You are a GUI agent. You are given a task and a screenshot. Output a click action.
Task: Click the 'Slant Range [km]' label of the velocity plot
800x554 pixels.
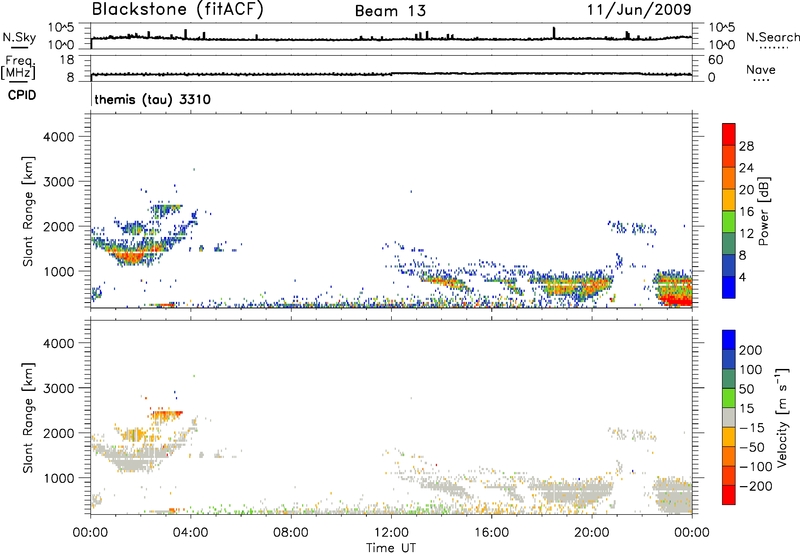28,418
